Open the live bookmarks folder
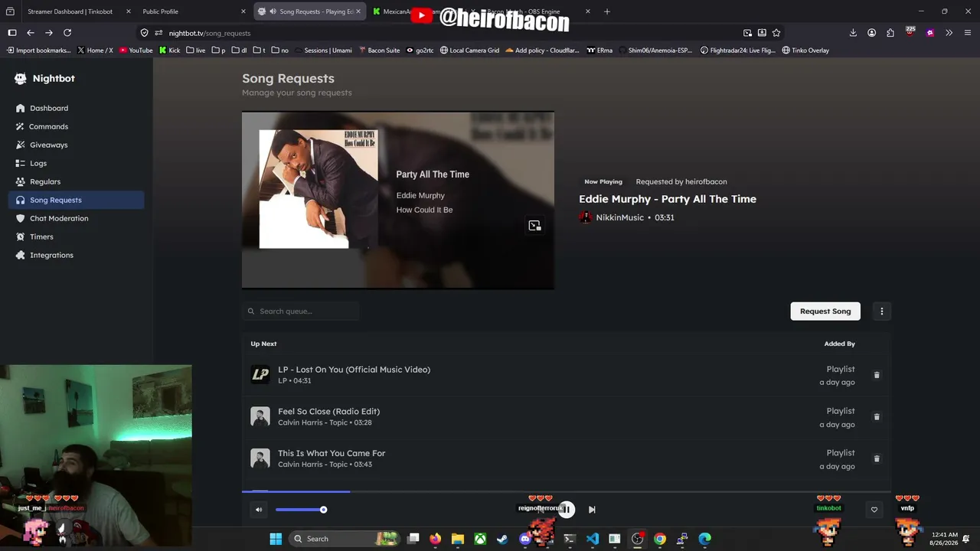 coord(196,51)
